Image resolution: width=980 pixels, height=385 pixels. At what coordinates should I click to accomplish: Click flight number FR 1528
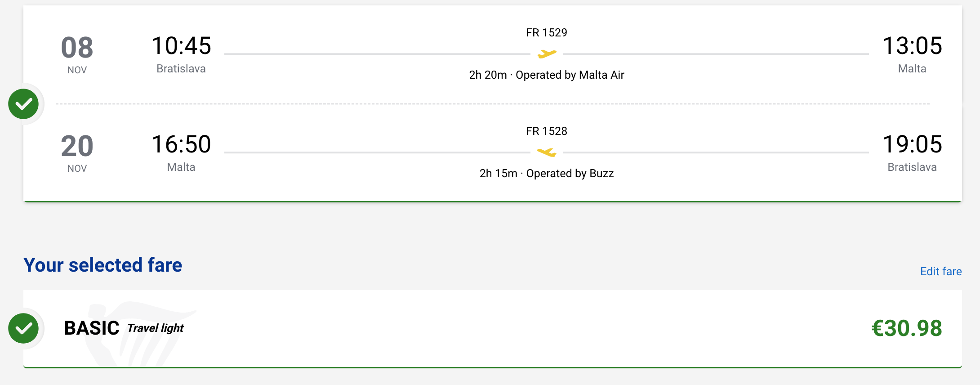pyautogui.click(x=547, y=131)
